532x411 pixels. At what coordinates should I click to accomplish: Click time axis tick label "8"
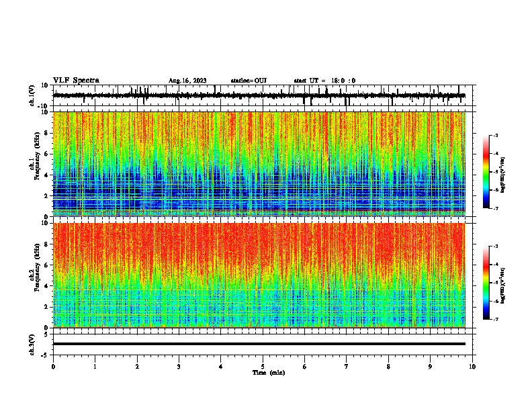[388, 367]
